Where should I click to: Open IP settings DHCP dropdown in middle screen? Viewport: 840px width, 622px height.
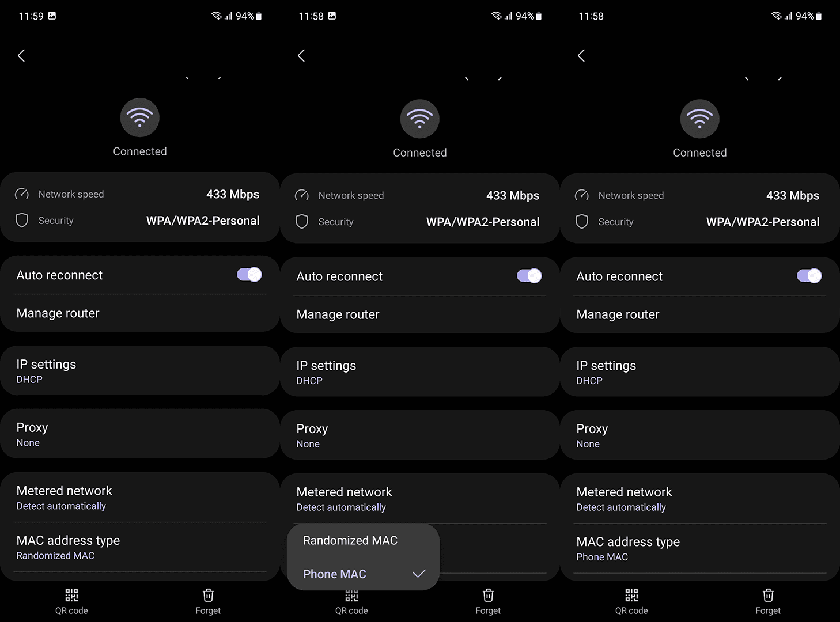[420, 372]
